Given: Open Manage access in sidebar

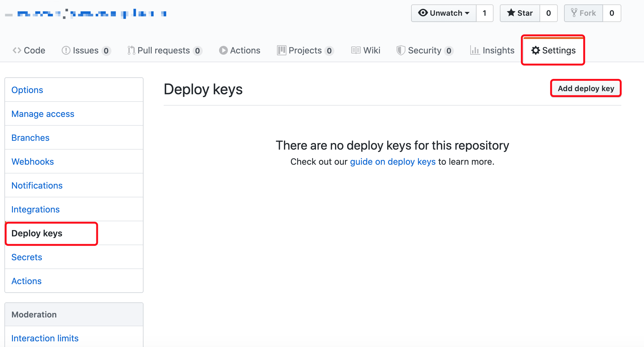Looking at the screenshot, I should click(x=43, y=114).
